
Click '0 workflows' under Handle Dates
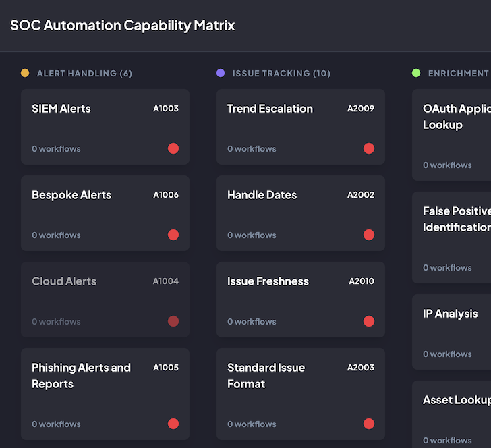click(x=252, y=235)
